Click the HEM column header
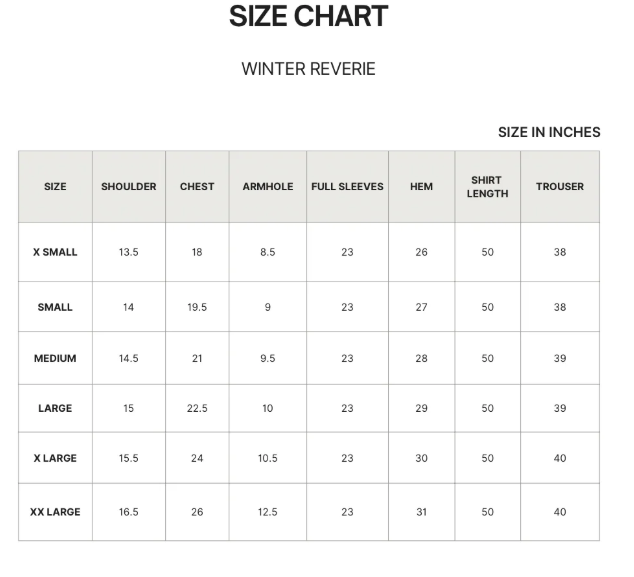Image resolution: width=634 pixels, height=577 pixels. [421, 187]
